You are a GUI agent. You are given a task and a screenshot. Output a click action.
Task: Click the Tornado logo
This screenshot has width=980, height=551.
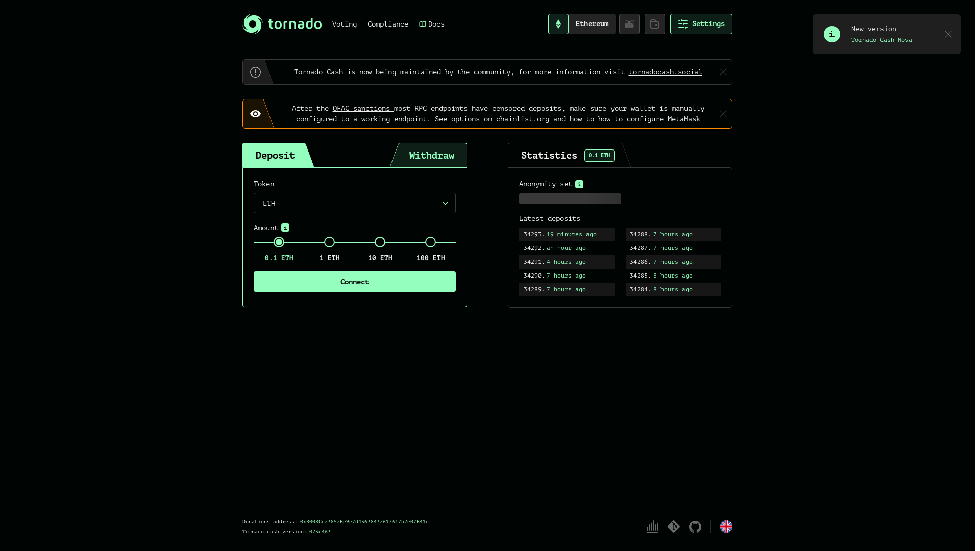282,24
